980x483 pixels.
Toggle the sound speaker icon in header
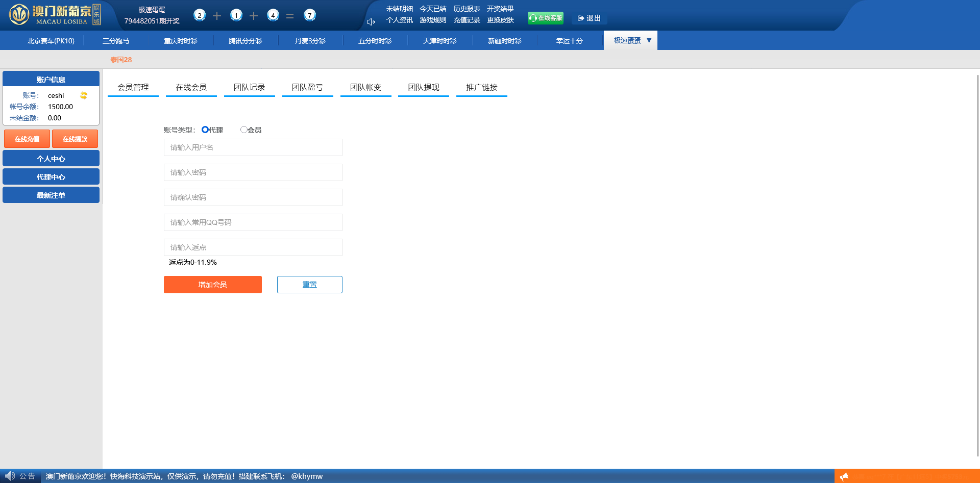(x=371, y=21)
